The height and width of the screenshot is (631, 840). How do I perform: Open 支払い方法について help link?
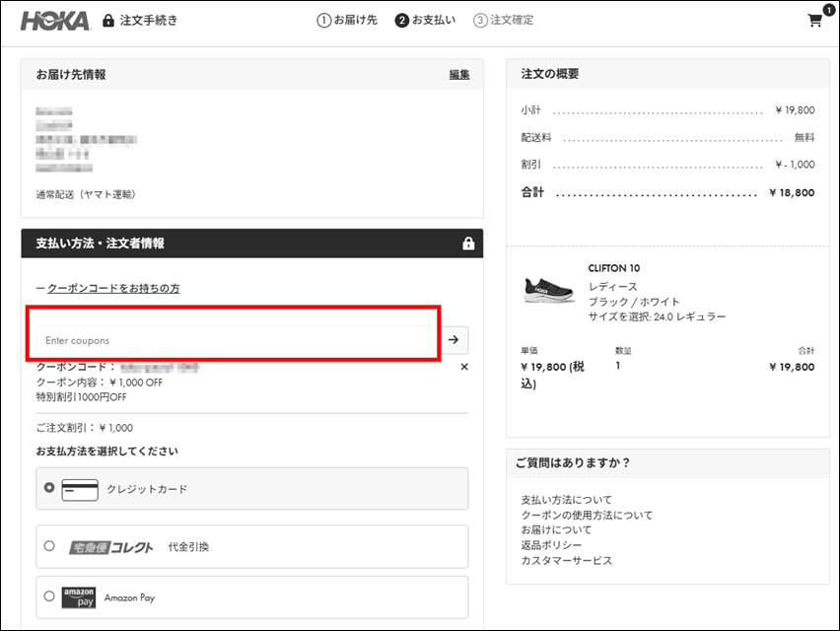tap(566, 500)
